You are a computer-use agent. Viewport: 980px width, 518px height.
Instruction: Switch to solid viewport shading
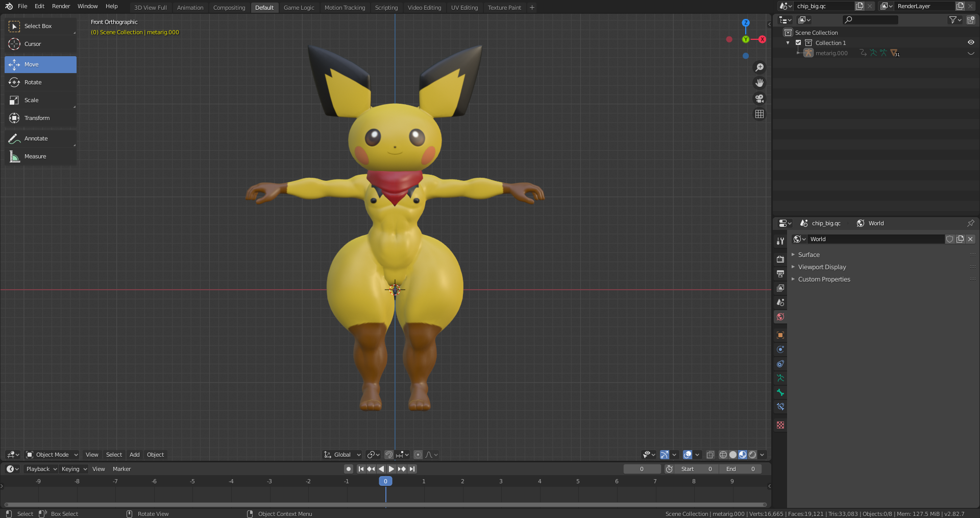(x=733, y=455)
